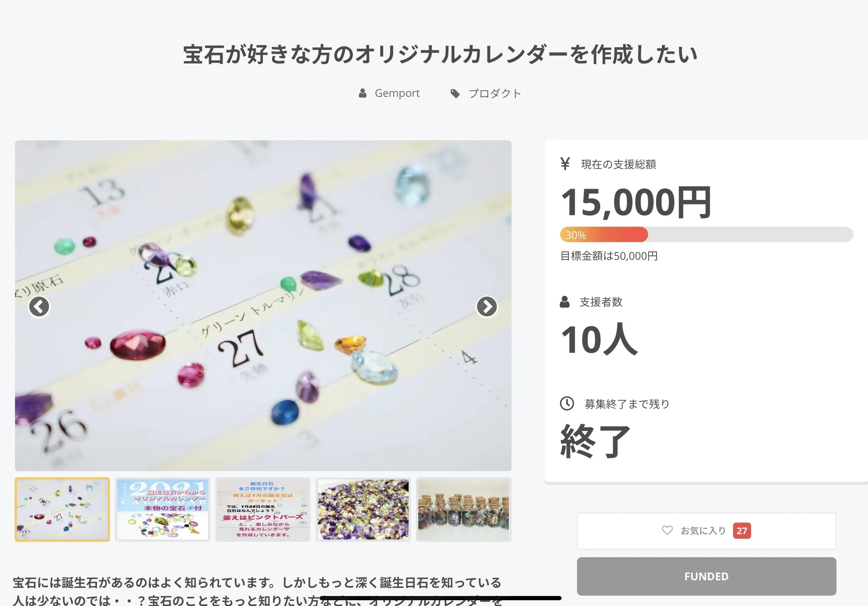Viewport: 868px width, 606px height.
Task: Click the heart favorite icon
Action: (x=667, y=530)
